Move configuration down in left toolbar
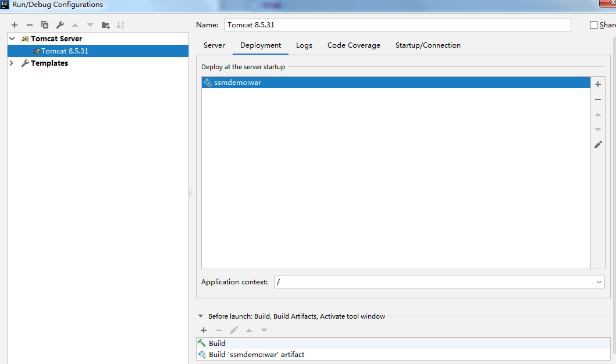The height and width of the screenshot is (364, 616). 90,25
